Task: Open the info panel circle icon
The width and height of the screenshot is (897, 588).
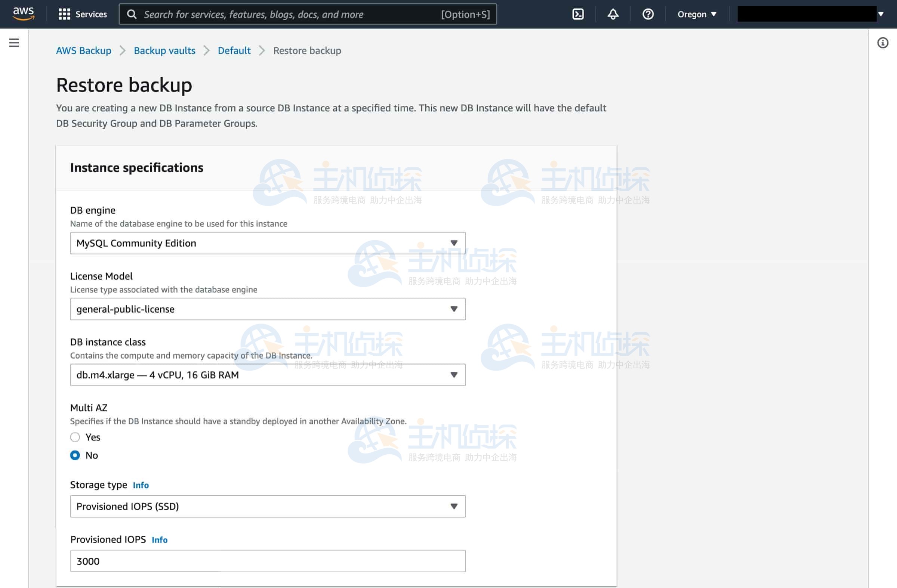Action: 882,43
